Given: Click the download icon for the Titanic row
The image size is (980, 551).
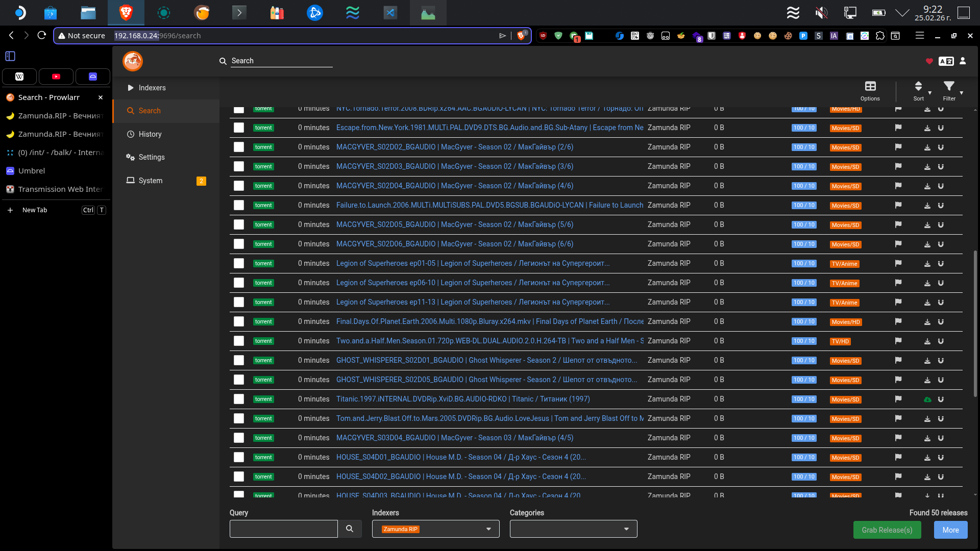Looking at the screenshot, I should coord(927,399).
